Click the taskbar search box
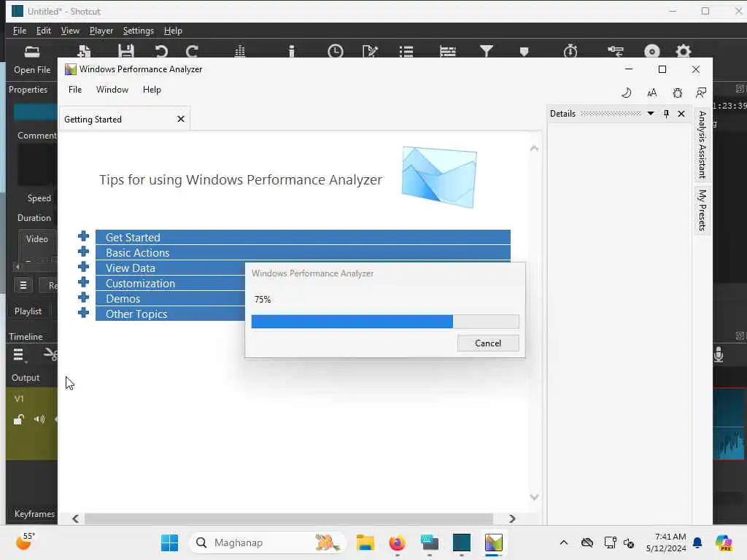Screen dimensions: 747x560 [268, 542]
